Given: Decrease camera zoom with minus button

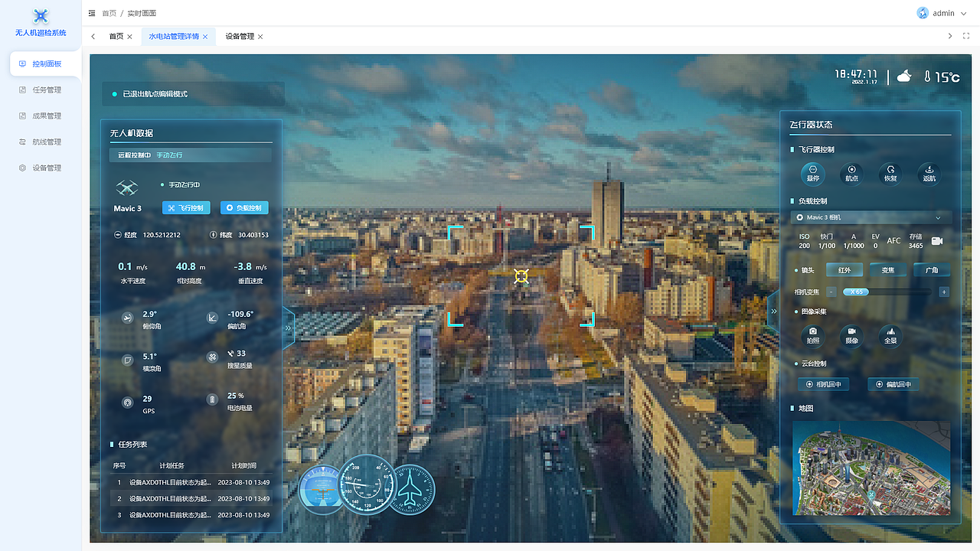Looking at the screenshot, I should pos(831,292).
